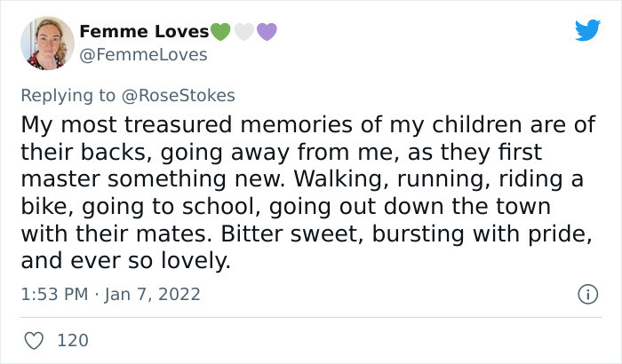Visit the @FemmeLoves handle
Image resolution: width=622 pixels, height=364 pixels.
143,54
